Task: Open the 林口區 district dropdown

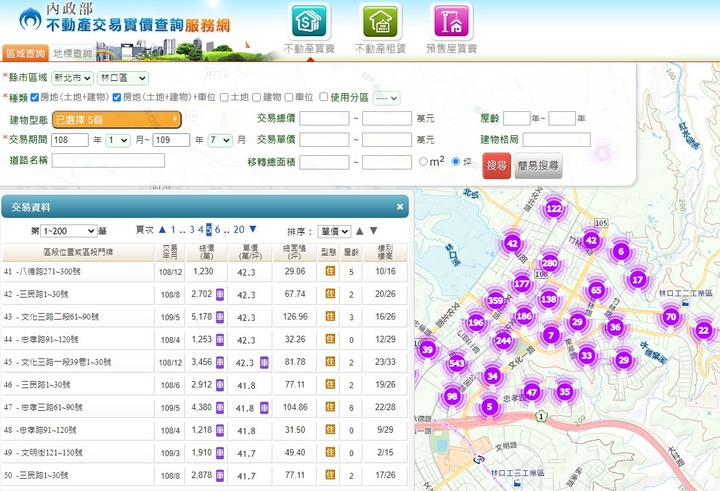Action: click(123, 78)
